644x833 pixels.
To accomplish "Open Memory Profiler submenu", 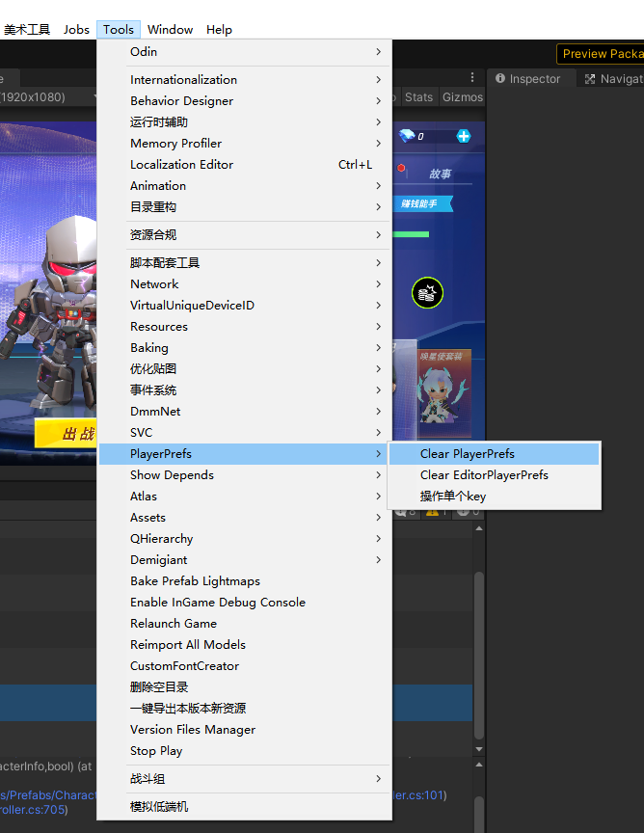I will pos(245,144).
